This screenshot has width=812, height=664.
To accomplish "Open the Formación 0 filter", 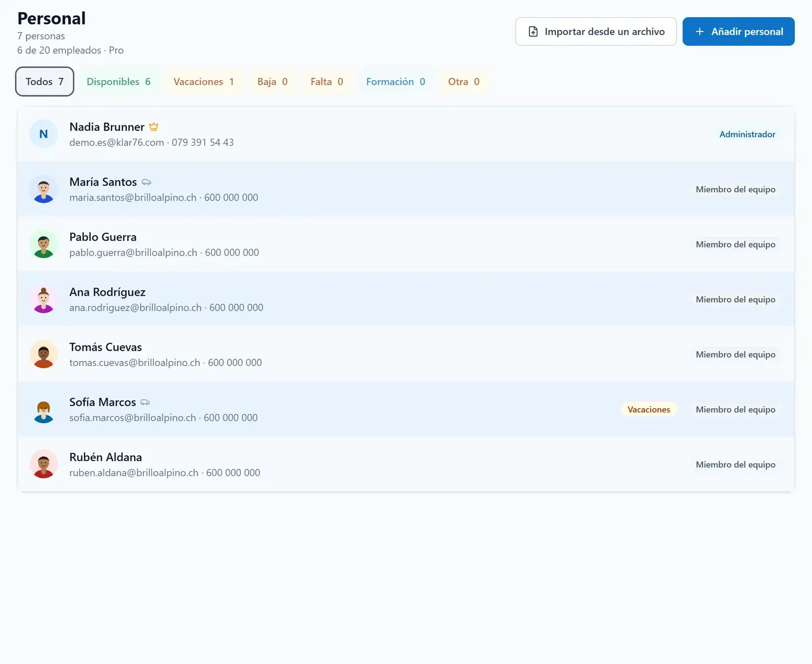I will tap(396, 81).
